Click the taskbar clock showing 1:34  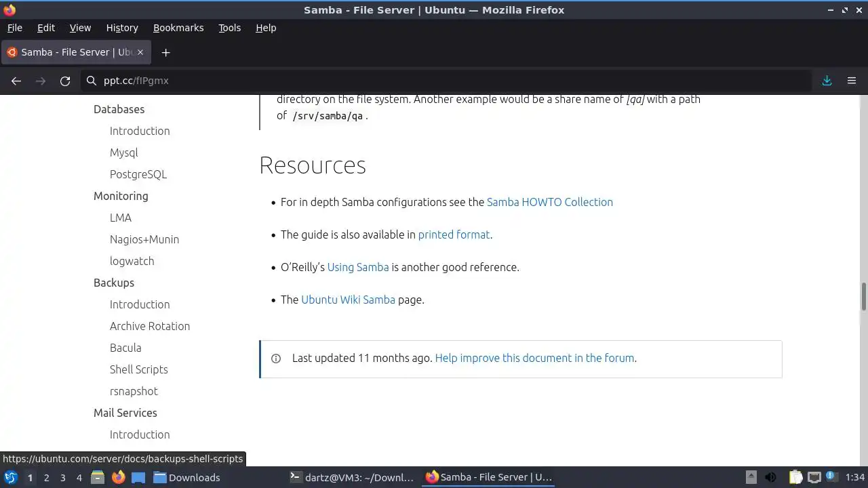[855, 477]
